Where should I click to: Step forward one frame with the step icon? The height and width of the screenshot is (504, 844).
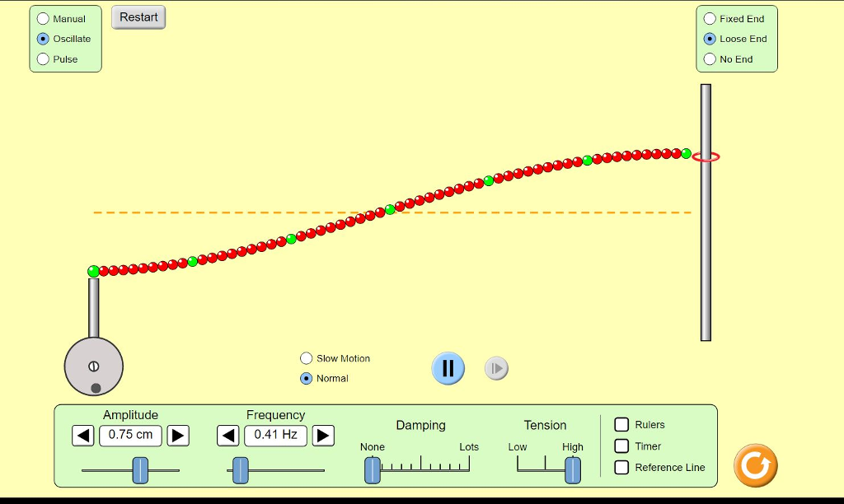point(496,368)
